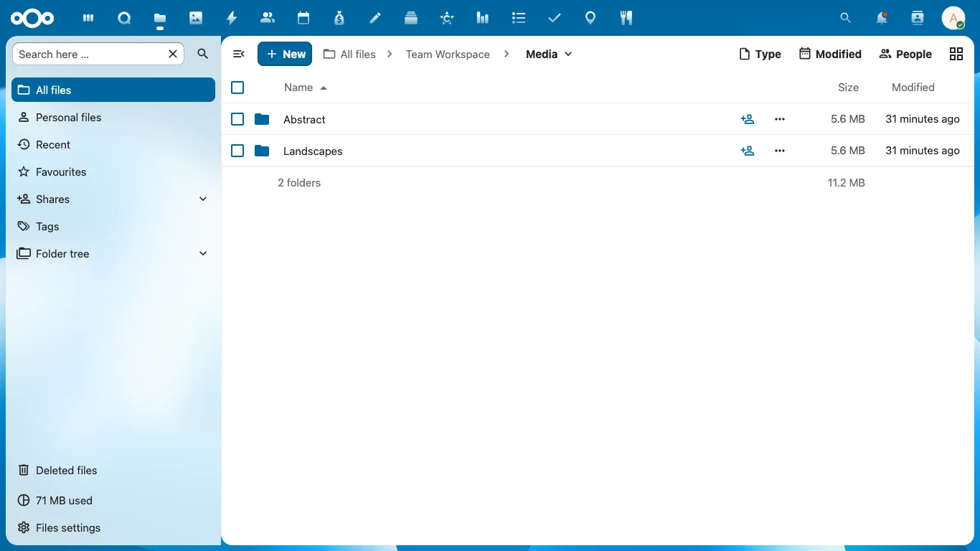Open the Landscapes folder
The height and width of the screenshot is (551, 980).
click(x=313, y=151)
